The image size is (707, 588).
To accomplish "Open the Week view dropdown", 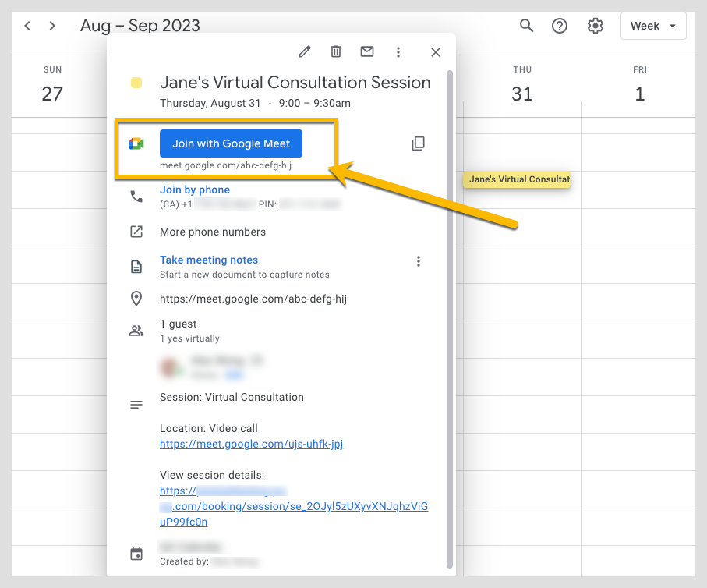I will click(653, 26).
